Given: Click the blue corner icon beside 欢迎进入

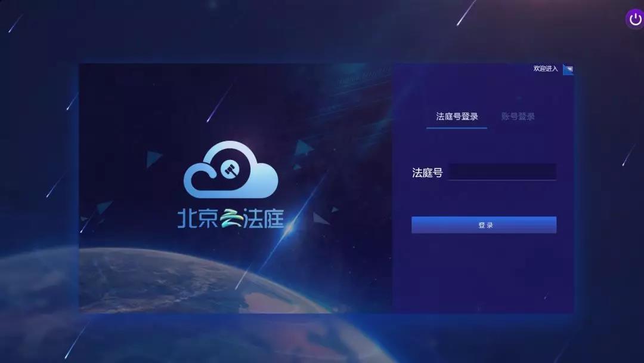Looking at the screenshot, I should 568,69.
